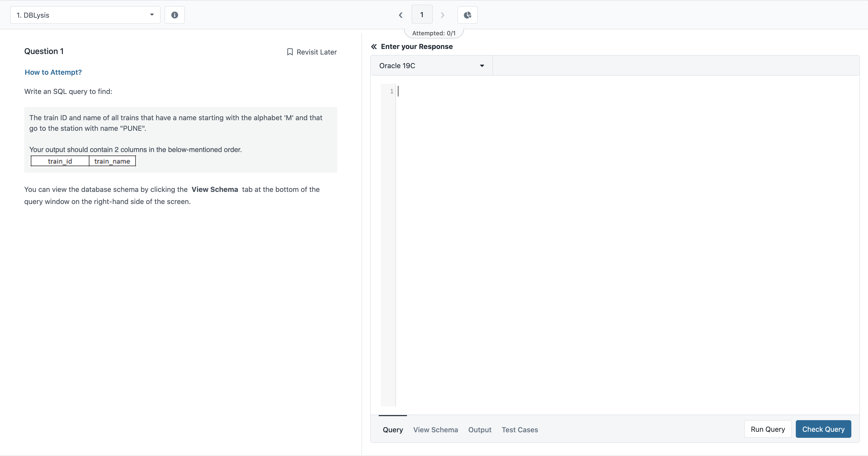Open the question info panel
This screenshot has width=868, height=456.
pyautogui.click(x=174, y=15)
